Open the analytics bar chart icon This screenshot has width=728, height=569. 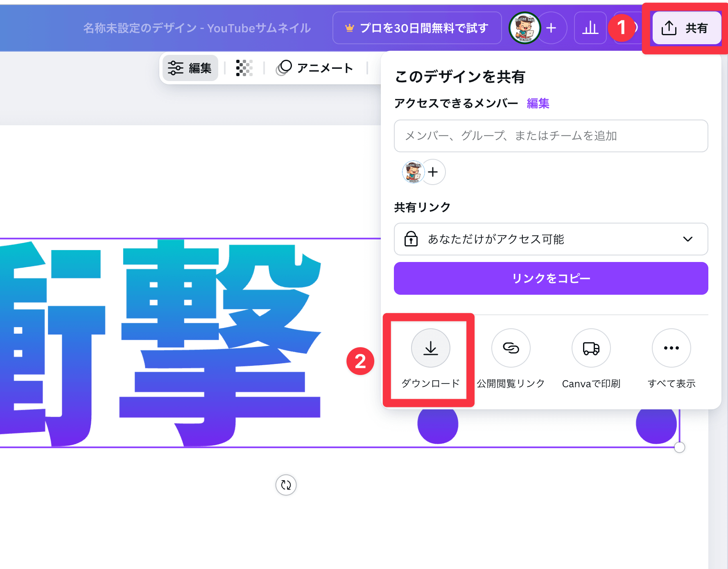[590, 28]
